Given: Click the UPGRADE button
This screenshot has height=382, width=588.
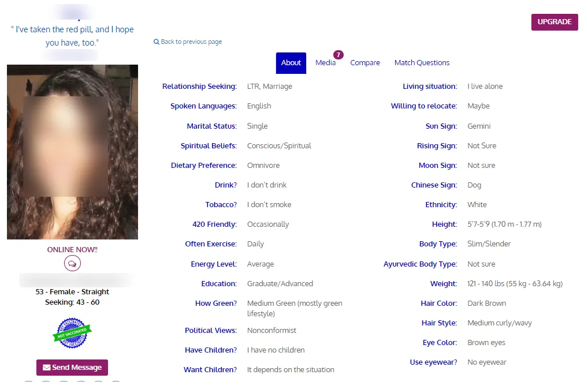Looking at the screenshot, I should 554,22.
